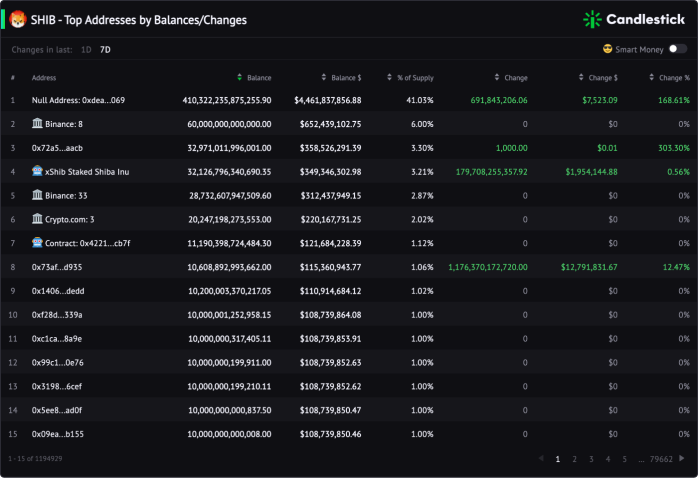Open Null Address: 0xdea...069 entry
This screenshot has height=478, width=698.
(78, 100)
